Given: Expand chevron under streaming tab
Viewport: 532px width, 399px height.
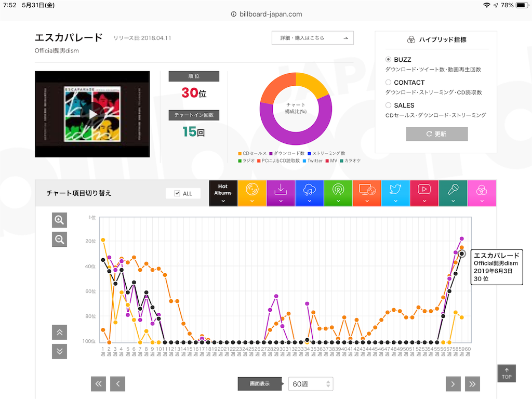Looking at the screenshot, I should coord(310,201).
